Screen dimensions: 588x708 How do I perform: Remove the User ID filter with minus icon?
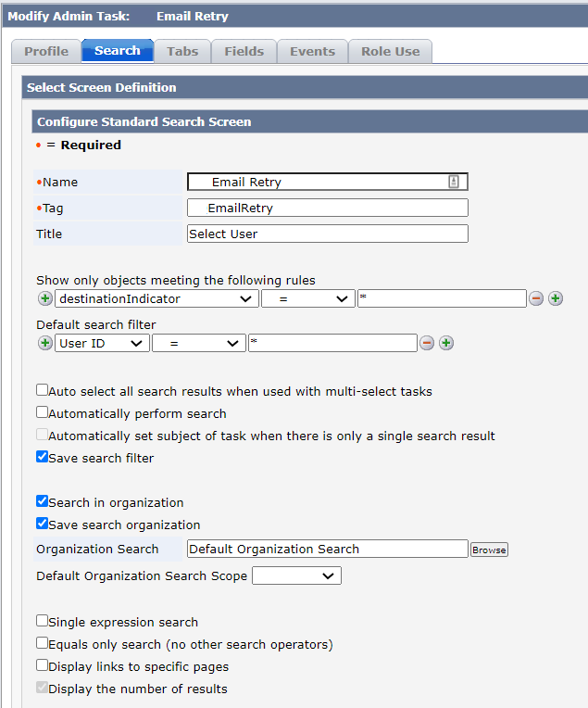tap(427, 343)
